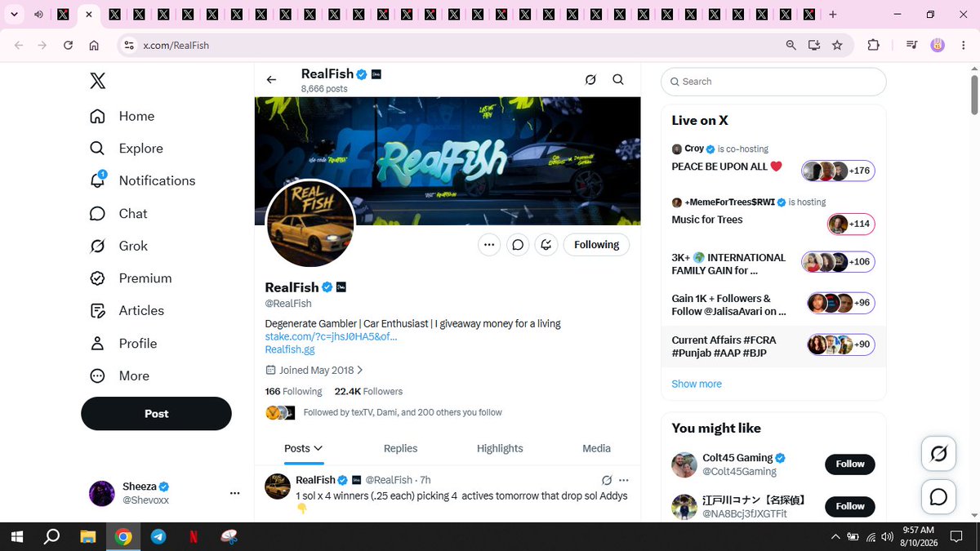Expand the More sidebar menu
980x551 pixels.
(119, 375)
